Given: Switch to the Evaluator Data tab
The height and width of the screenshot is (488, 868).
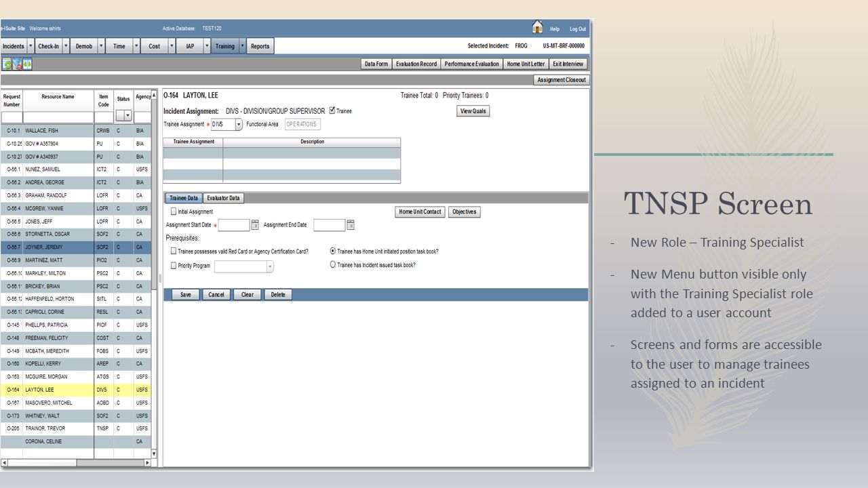Looking at the screenshot, I should point(223,198).
